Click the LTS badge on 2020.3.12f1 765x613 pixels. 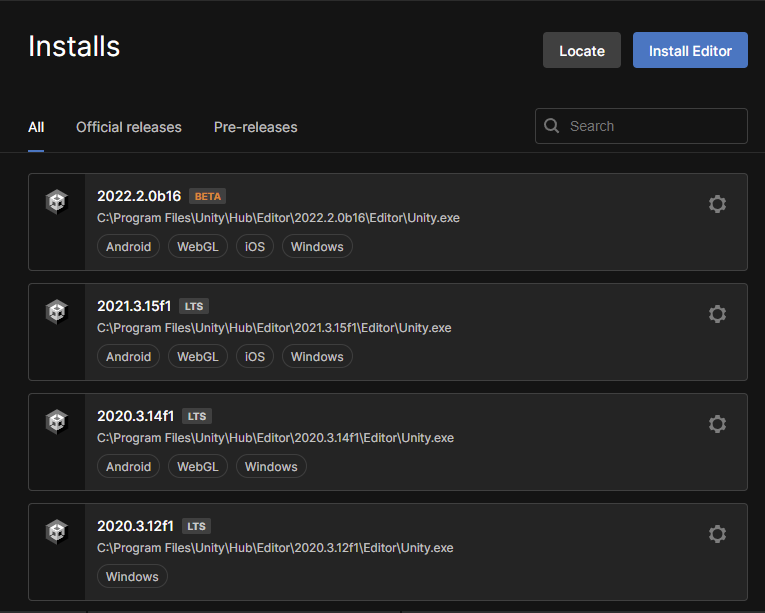point(196,526)
